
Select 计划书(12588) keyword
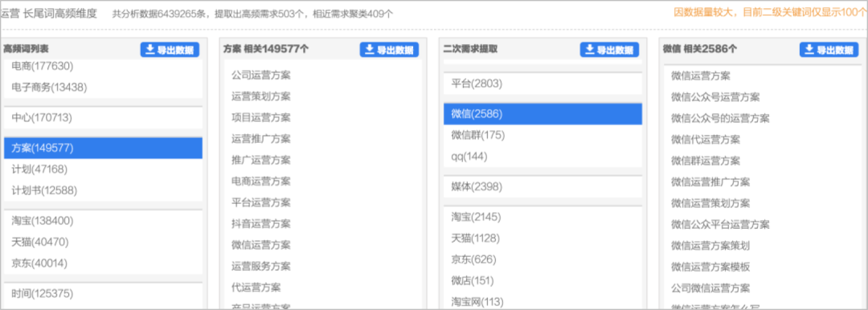44,190
